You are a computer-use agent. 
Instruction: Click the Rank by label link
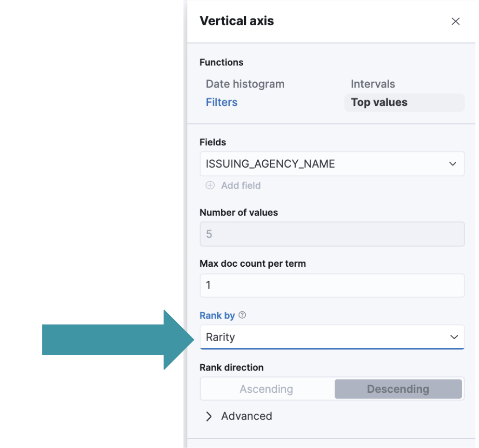coord(217,316)
